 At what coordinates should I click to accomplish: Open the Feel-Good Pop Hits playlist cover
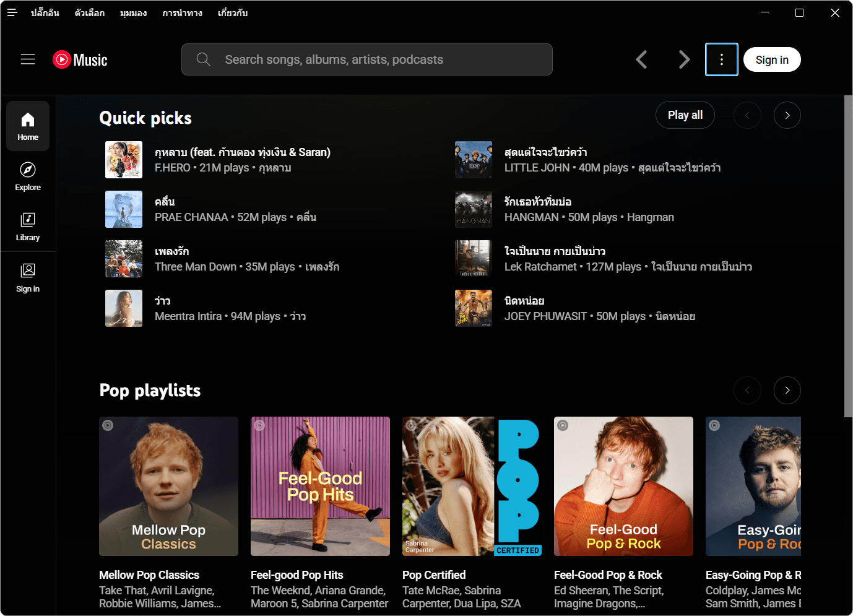[320, 486]
